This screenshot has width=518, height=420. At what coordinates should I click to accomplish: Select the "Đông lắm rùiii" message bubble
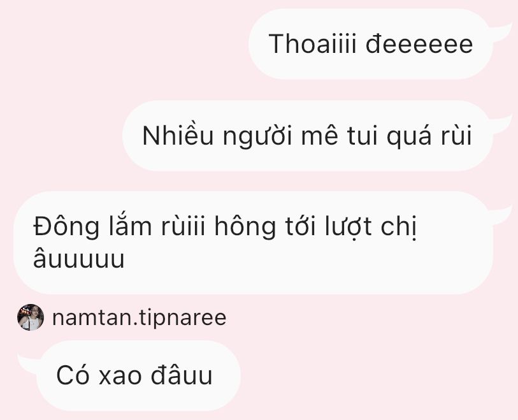253,243
